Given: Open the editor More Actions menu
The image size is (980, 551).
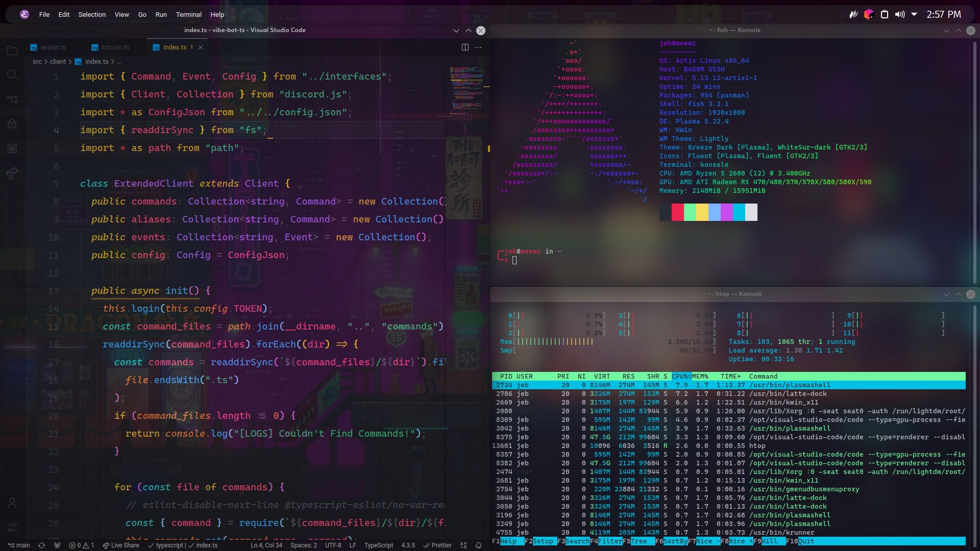Looking at the screenshot, I should pos(478,46).
